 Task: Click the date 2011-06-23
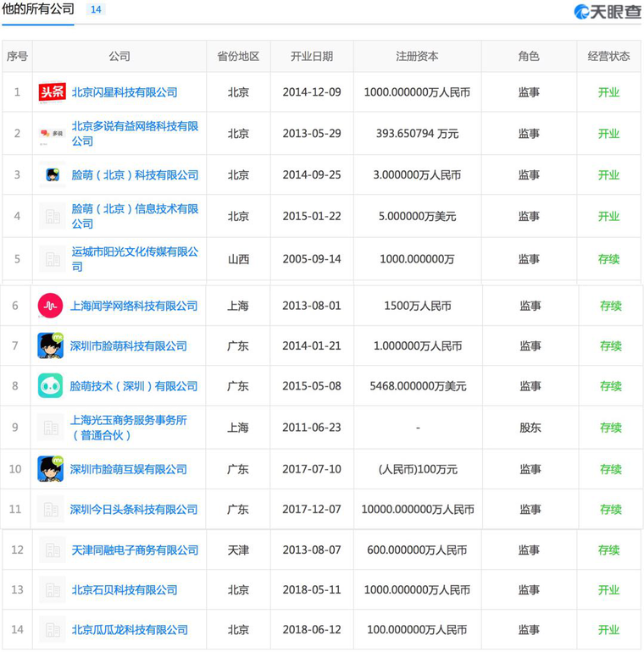(x=312, y=428)
